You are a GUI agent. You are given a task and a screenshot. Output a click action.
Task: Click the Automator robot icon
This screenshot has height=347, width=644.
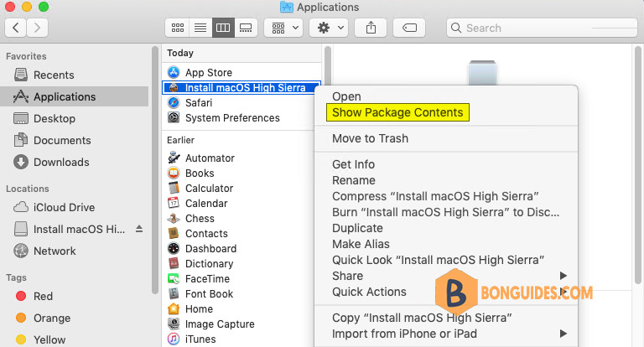pyautogui.click(x=174, y=158)
